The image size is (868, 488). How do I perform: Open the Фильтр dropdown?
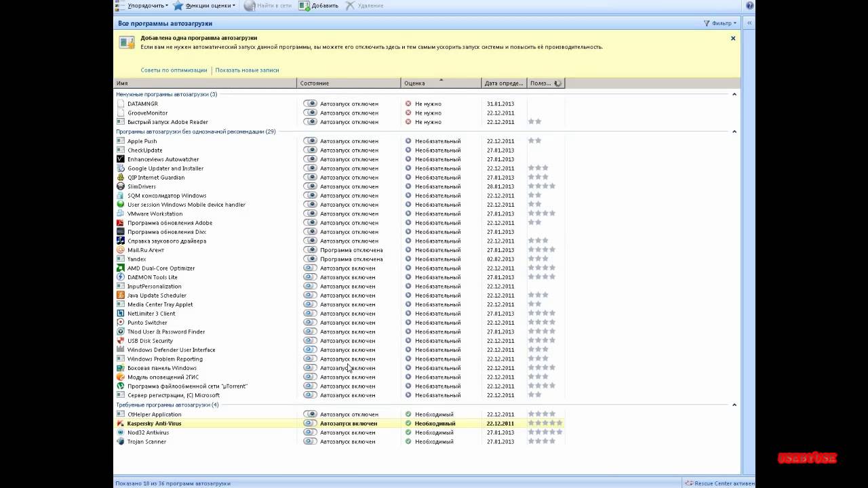[x=720, y=23]
